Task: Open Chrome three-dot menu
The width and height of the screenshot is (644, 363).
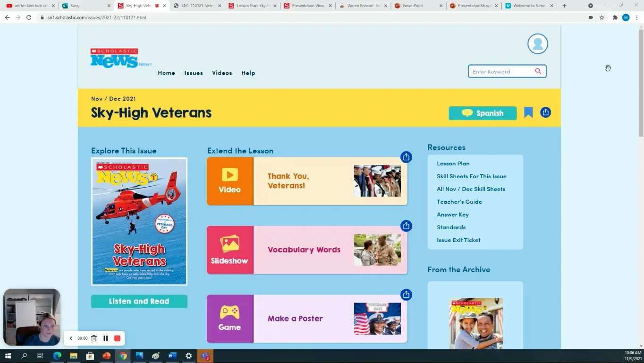Action: click(636, 17)
